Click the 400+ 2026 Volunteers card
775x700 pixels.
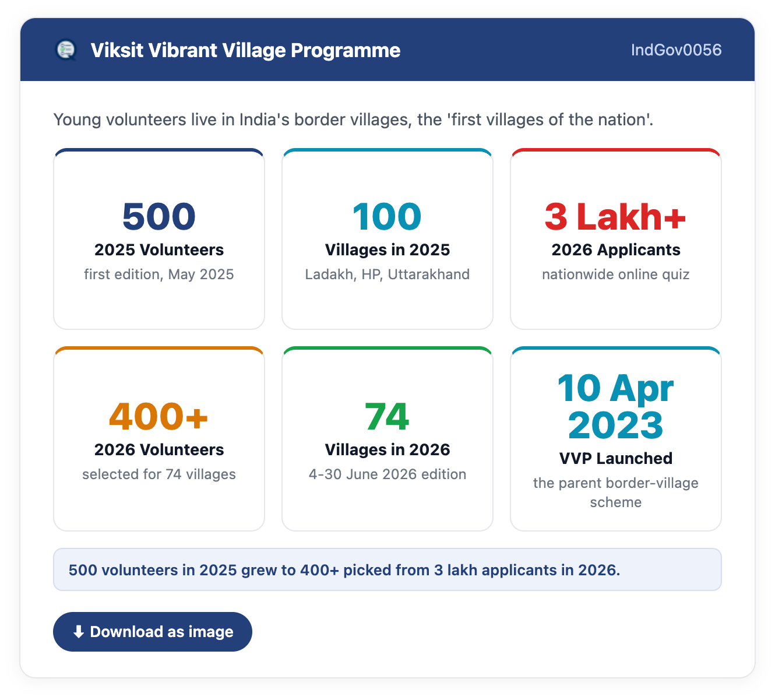pyautogui.click(x=159, y=439)
